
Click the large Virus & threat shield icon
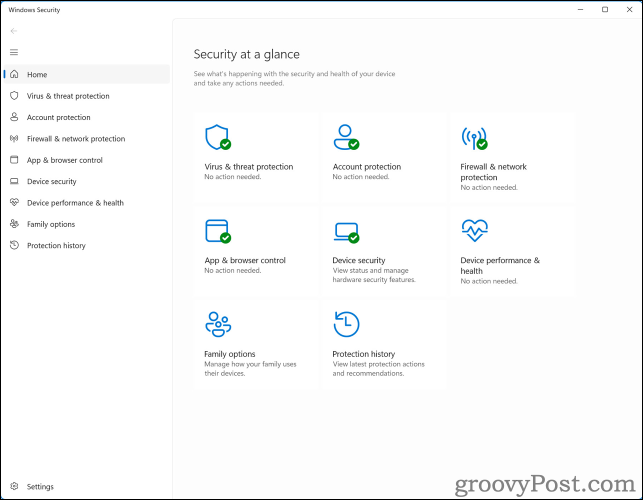pos(218,137)
